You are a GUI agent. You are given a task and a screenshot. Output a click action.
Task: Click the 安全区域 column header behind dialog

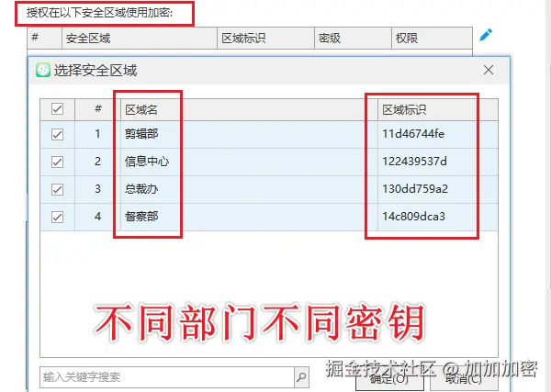140,38
